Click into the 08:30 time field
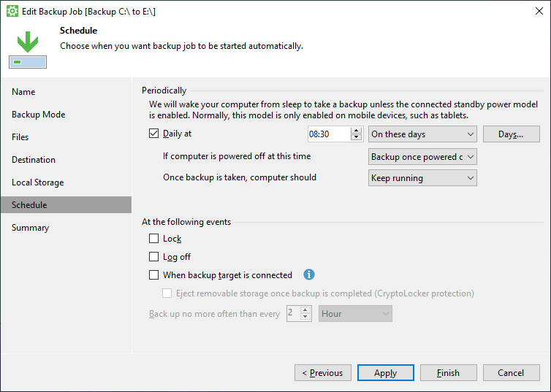The height and width of the screenshot is (392, 551). pyautogui.click(x=329, y=134)
